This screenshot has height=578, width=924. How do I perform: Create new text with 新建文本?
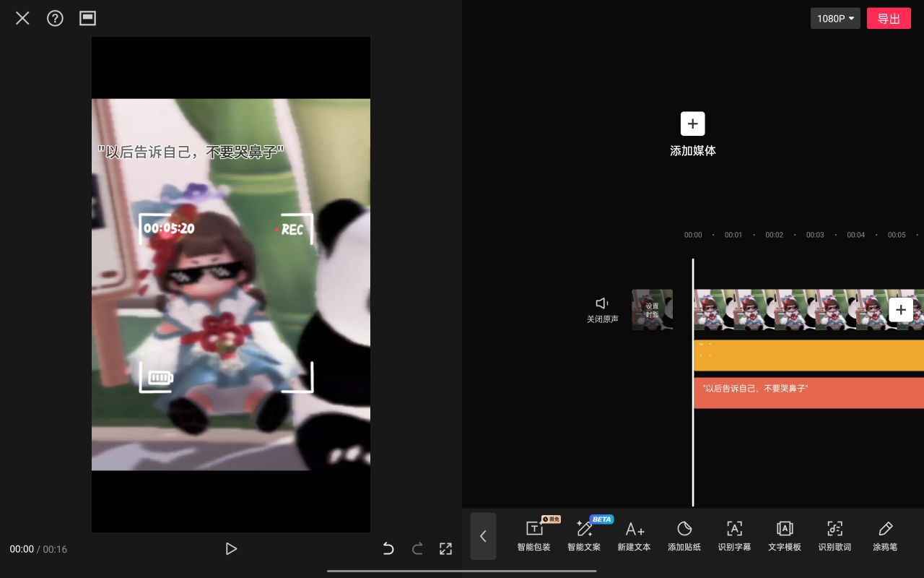tap(634, 536)
